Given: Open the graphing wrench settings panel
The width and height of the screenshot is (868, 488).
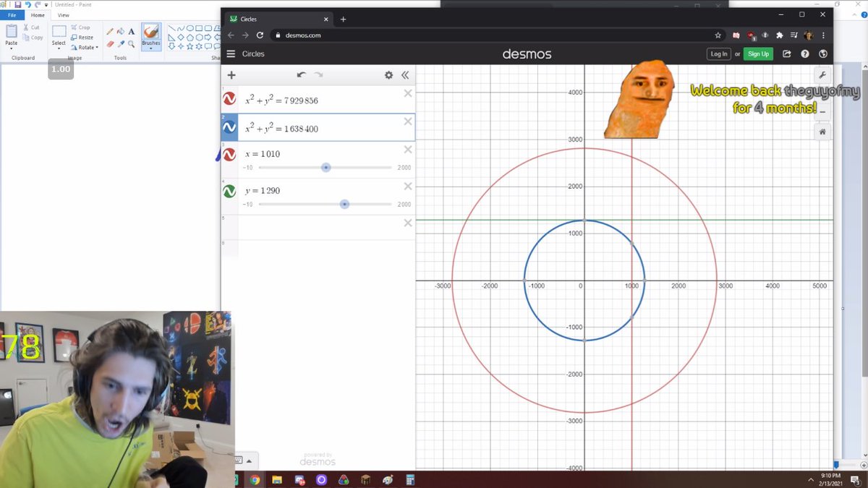Looking at the screenshot, I should 822,74.
